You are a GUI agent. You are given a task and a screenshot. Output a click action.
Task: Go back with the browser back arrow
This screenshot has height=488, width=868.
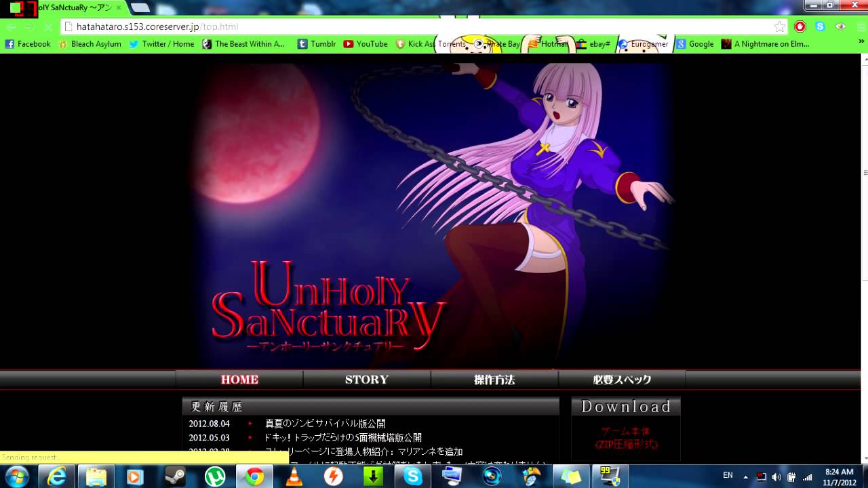11,26
